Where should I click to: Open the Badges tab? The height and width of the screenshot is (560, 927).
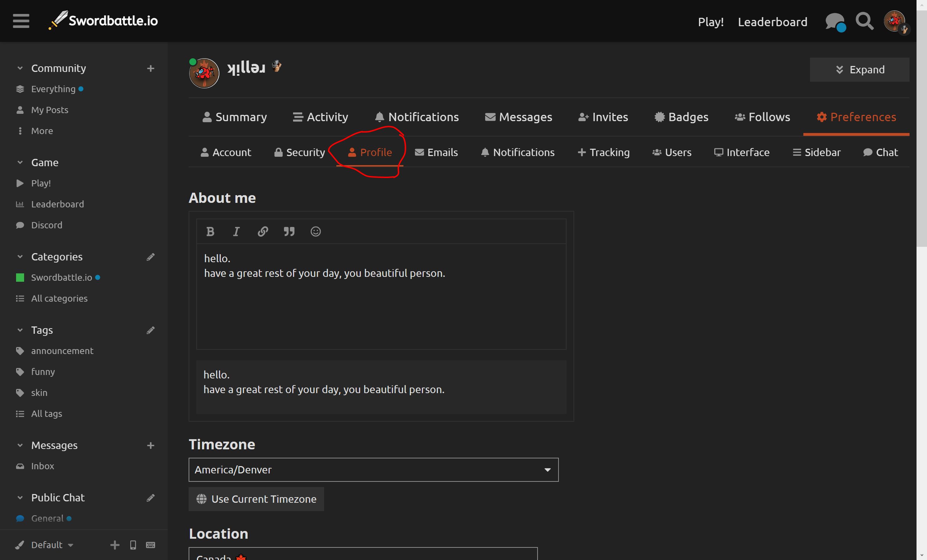tap(681, 117)
